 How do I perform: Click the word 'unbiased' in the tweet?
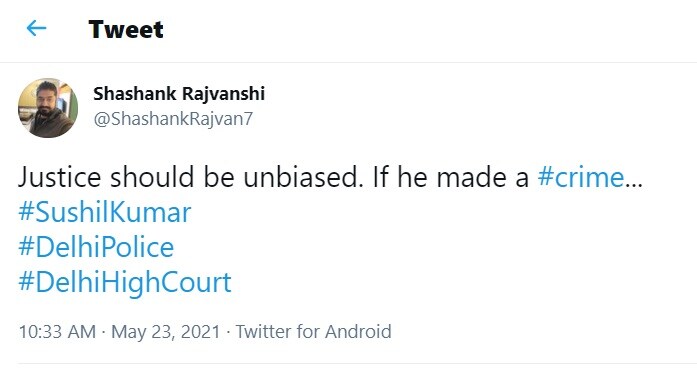pos(300,177)
